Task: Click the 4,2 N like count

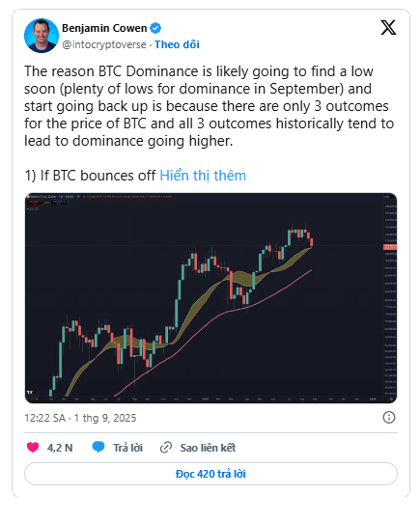Action: (x=60, y=448)
